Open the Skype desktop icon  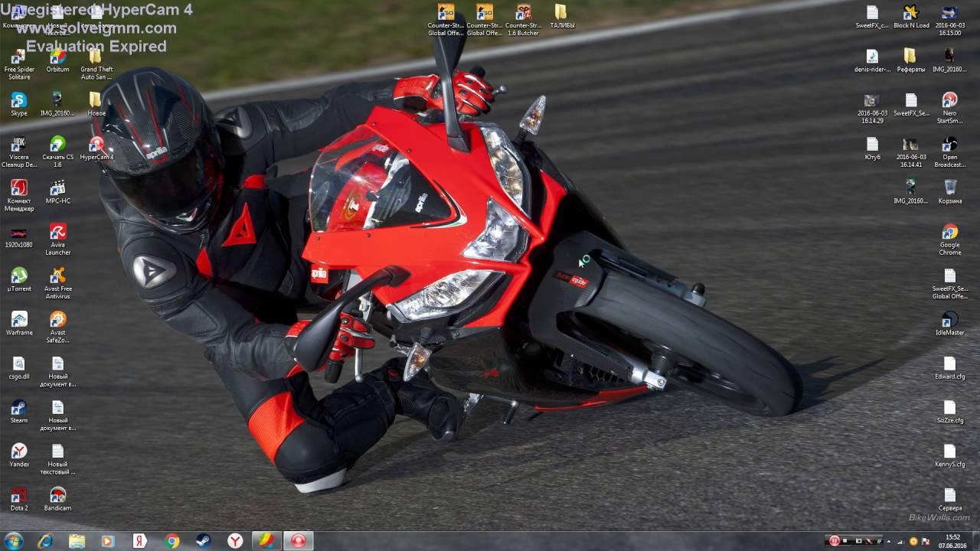coord(19,100)
